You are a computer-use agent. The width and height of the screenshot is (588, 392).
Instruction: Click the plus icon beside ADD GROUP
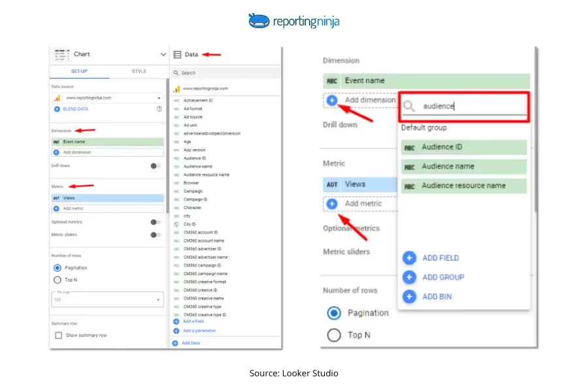click(410, 277)
